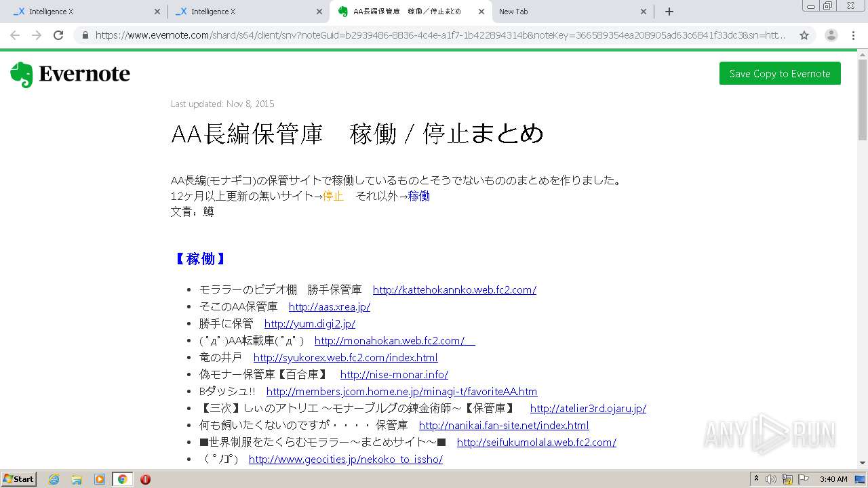The image size is (868, 488).
Task: Open the Chrome three-dot menu
Action: (x=853, y=35)
